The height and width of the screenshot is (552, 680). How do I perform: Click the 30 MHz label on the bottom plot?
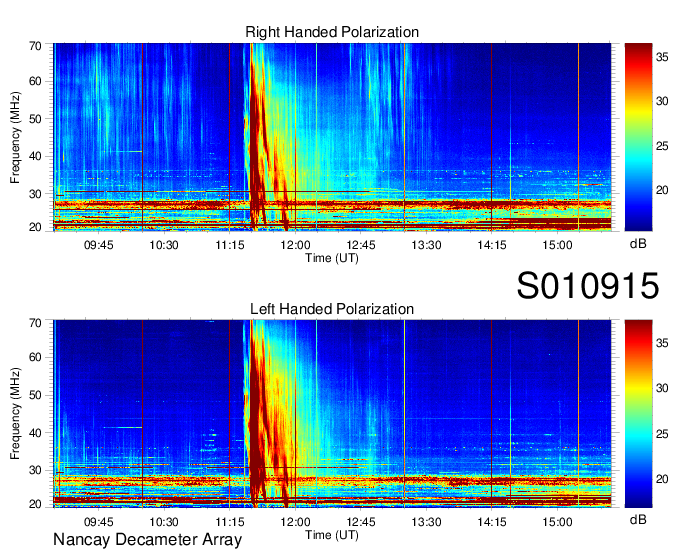coord(35,470)
